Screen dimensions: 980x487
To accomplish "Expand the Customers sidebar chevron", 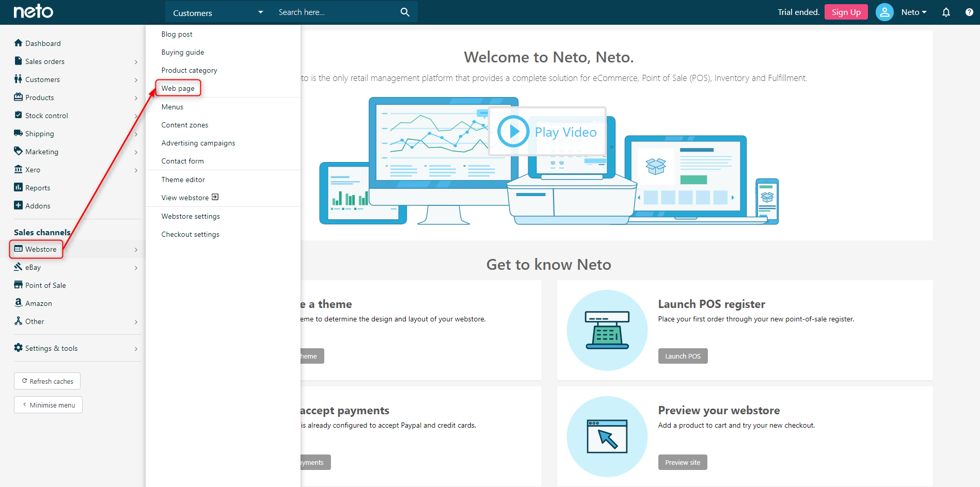I will coord(136,80).
